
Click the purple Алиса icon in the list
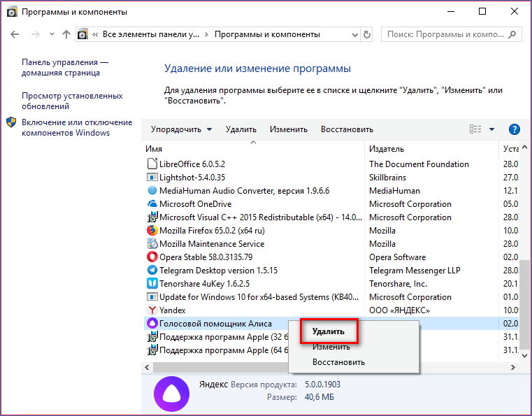pyautogui.click(x=152, y=324)
